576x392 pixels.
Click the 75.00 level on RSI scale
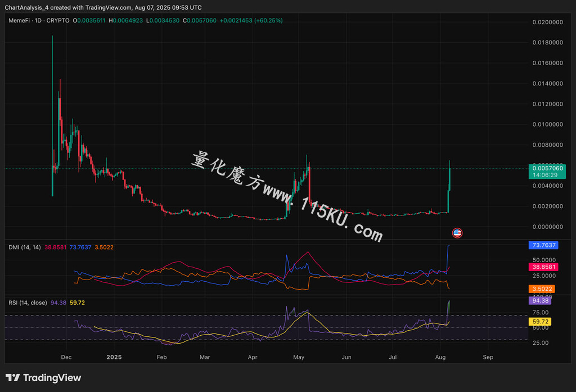coord(541,312)
